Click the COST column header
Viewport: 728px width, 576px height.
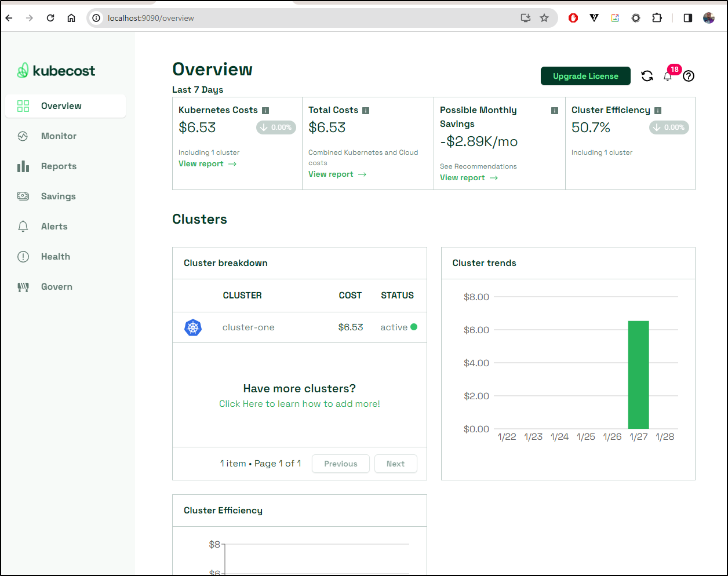tap(350, 296)
